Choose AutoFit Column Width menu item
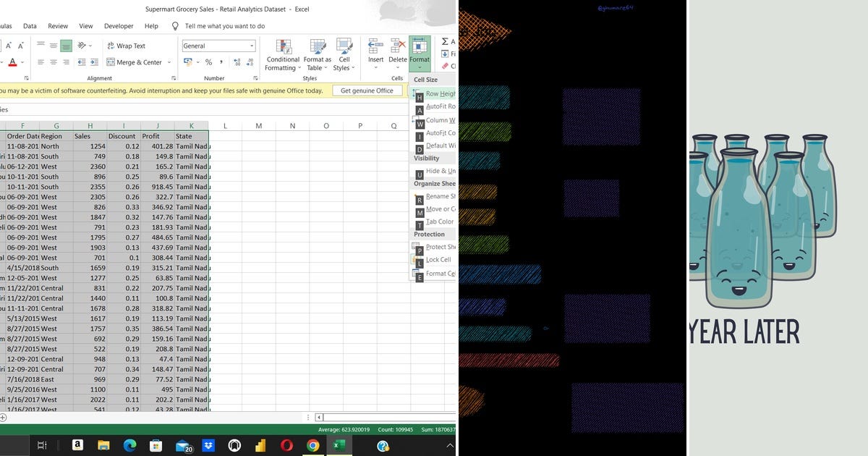The image size is (868, 456). point(433,133)
